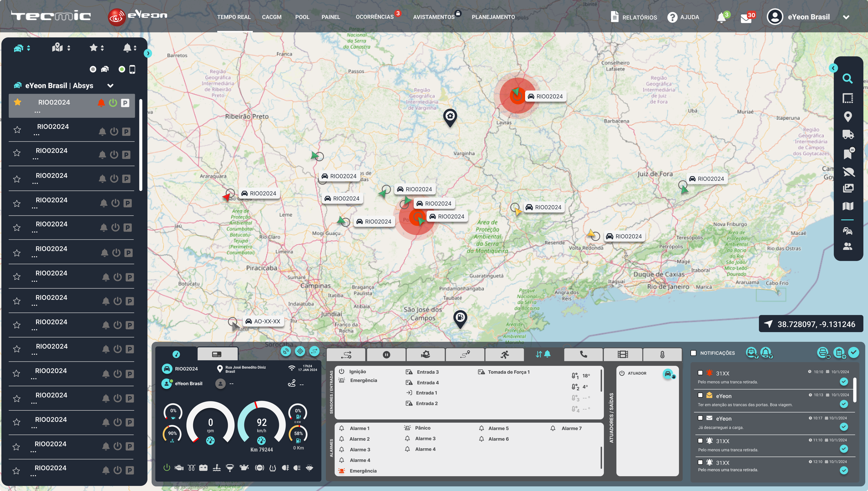The width and height of the screenshot is (868, 491).
Task: Click the refresh sync button in vehicle panel
Action: (286, 351)
